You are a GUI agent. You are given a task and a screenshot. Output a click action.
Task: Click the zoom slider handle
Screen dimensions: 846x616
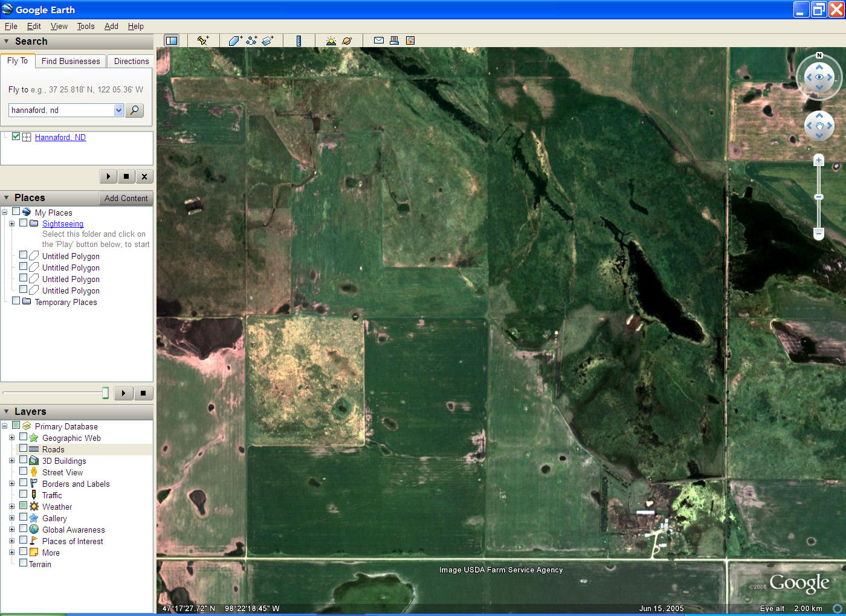[x=819, y=197]
